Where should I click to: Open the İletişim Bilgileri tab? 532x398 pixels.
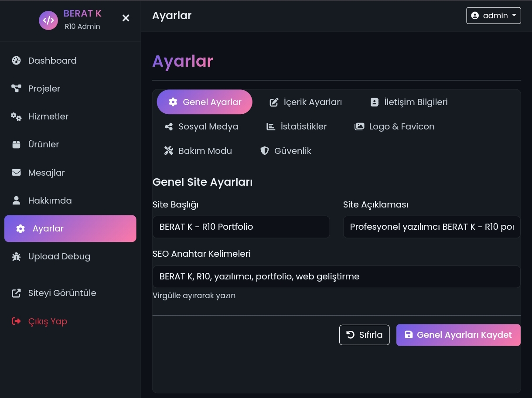(409, 102)
